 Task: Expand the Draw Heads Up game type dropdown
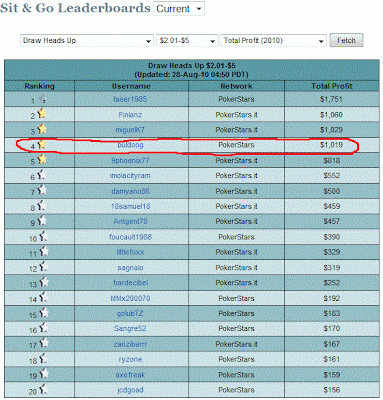(x=87, y=41)
